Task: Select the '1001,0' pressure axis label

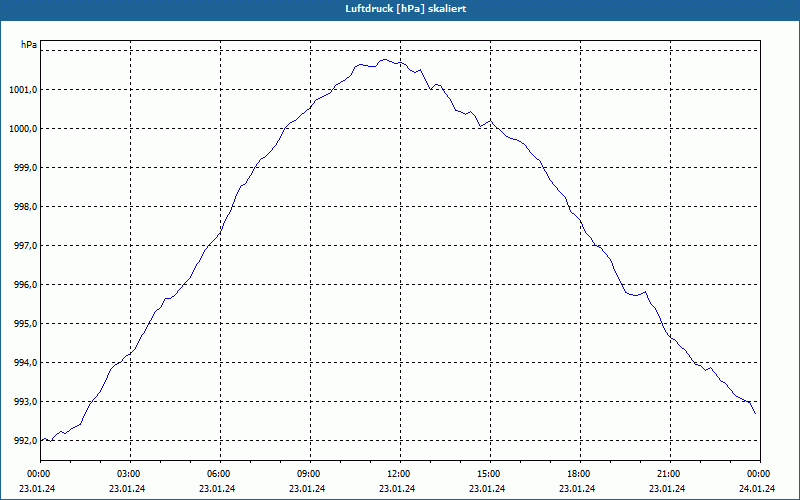Action: tap(23, 90)
